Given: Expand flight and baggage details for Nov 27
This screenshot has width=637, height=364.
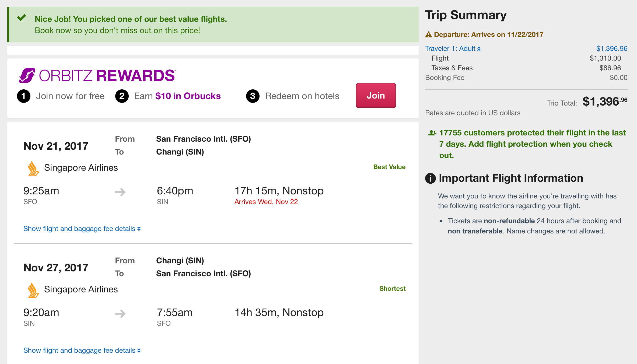Looking at the screenshot, I should pos(82,350).
